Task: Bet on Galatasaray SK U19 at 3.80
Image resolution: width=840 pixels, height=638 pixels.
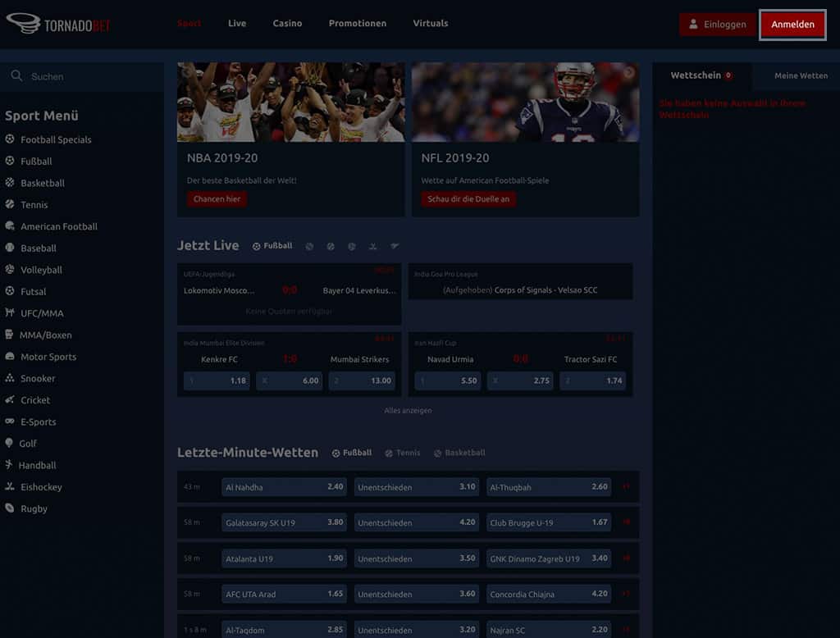Action: tap(284, 522)
